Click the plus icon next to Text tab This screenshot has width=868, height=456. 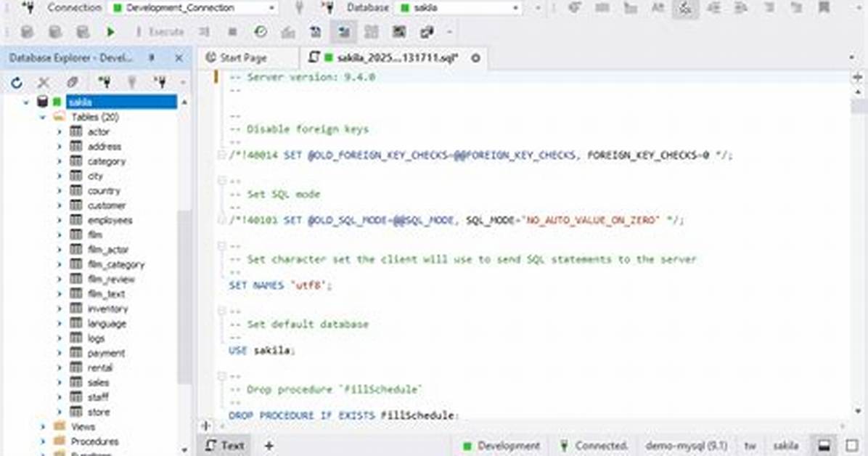click(x=269, y=446)
